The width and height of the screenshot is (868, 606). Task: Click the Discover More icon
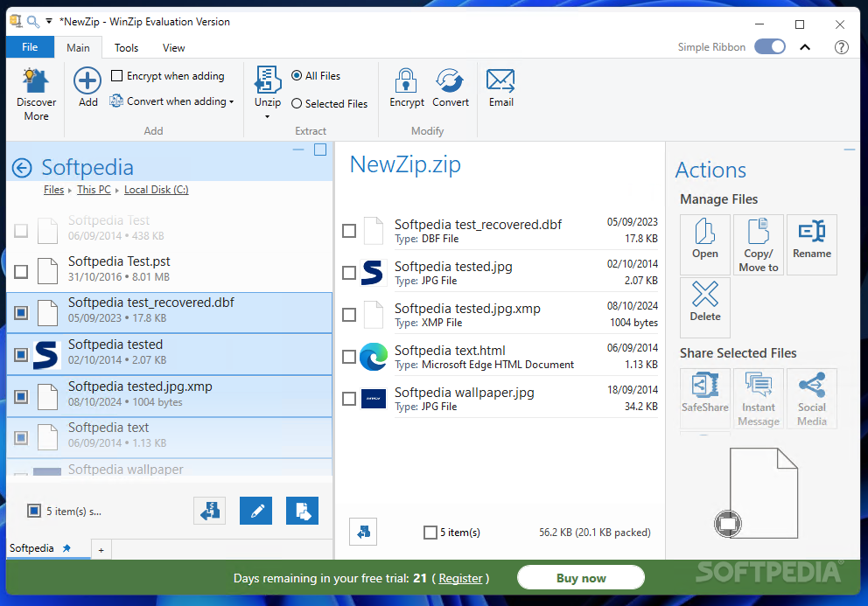36,80
